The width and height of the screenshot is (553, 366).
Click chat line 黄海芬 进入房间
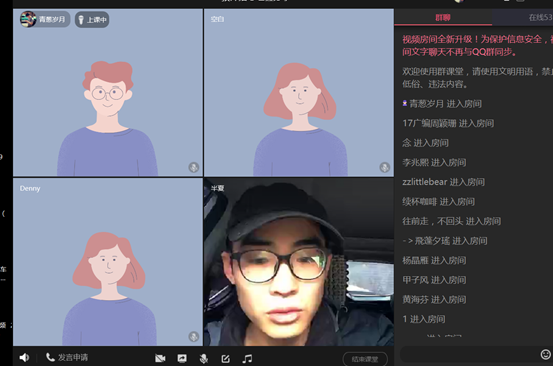pyautogui.click(x=434, y=299)
